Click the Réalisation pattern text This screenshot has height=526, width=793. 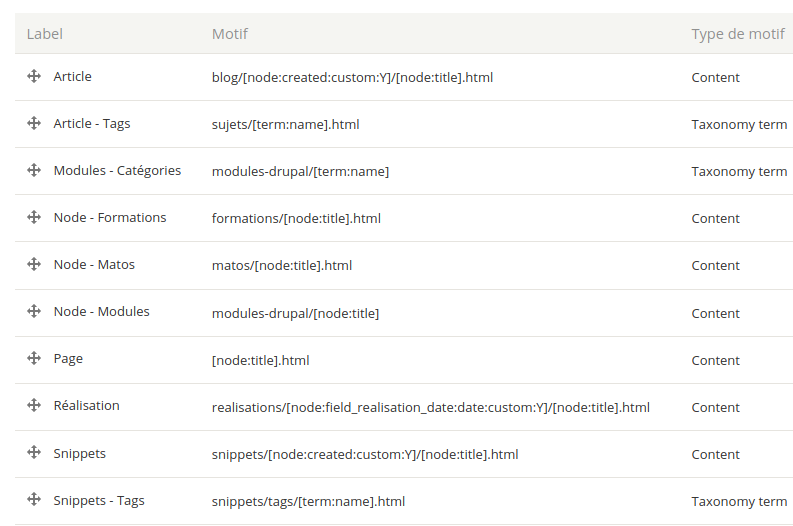point(430,407)
